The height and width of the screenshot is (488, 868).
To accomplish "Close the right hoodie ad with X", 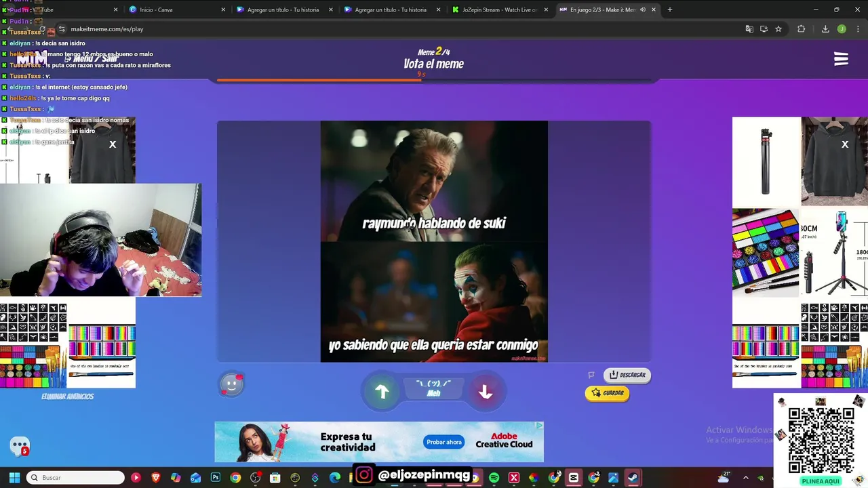I will [x=845, y=144].
